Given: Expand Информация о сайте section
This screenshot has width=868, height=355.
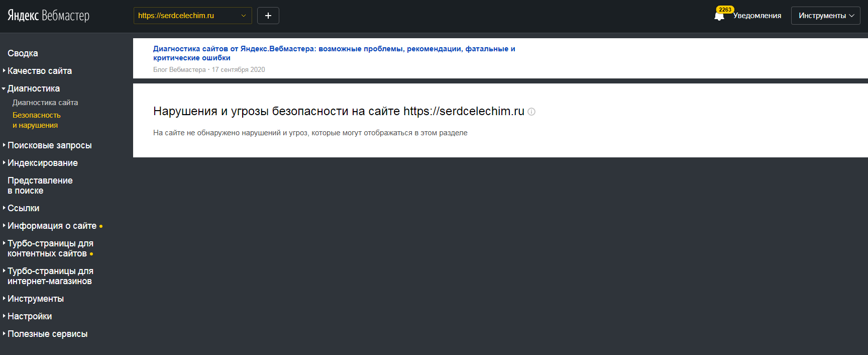Looking at the screenshot, I should click(52, 226).
